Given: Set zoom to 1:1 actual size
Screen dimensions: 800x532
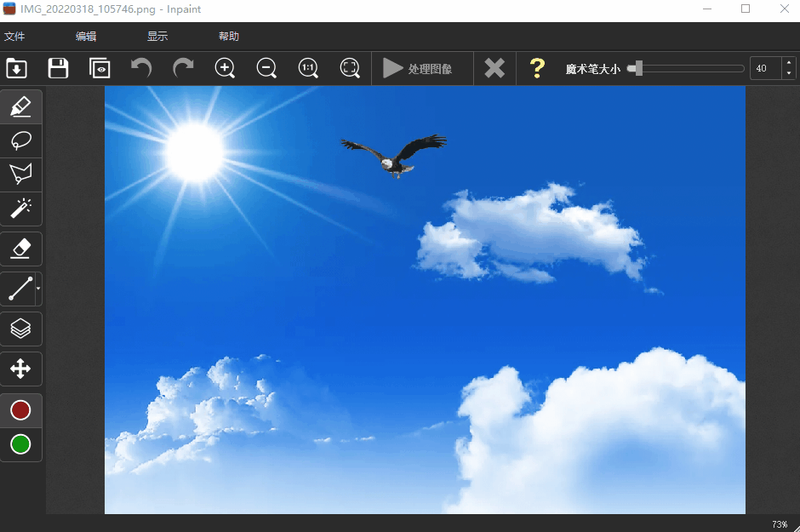Looking at the screenshot, I should coord(308,68).
